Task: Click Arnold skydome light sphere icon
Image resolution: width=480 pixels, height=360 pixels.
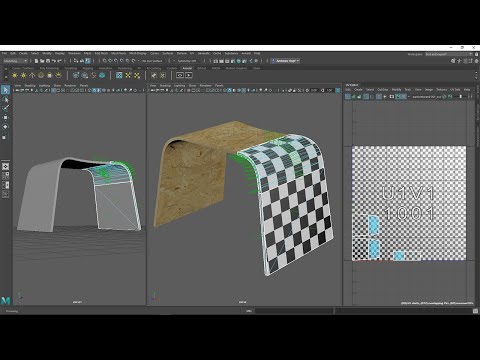Action: point(41,76)
